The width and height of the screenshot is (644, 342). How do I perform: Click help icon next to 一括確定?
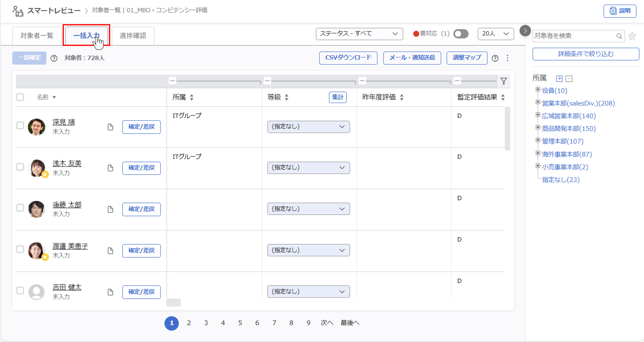coord(54,58)
